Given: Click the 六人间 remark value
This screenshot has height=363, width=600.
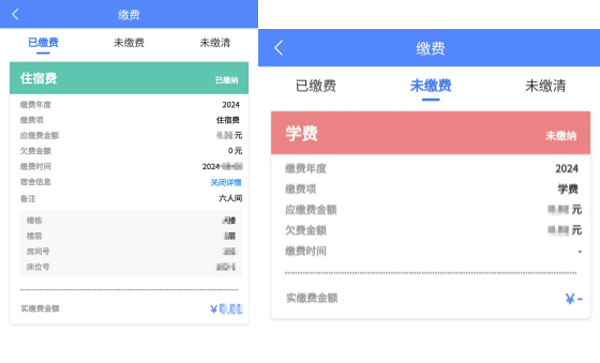Looking at the screenshot, I should 230,198.
